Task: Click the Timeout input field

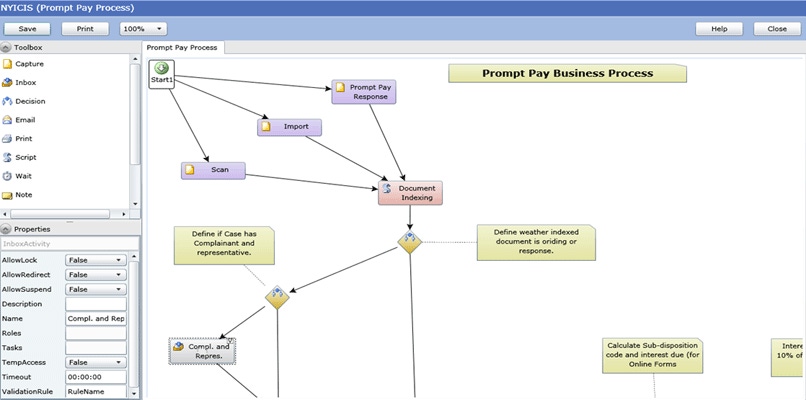Action: point(96,378)
